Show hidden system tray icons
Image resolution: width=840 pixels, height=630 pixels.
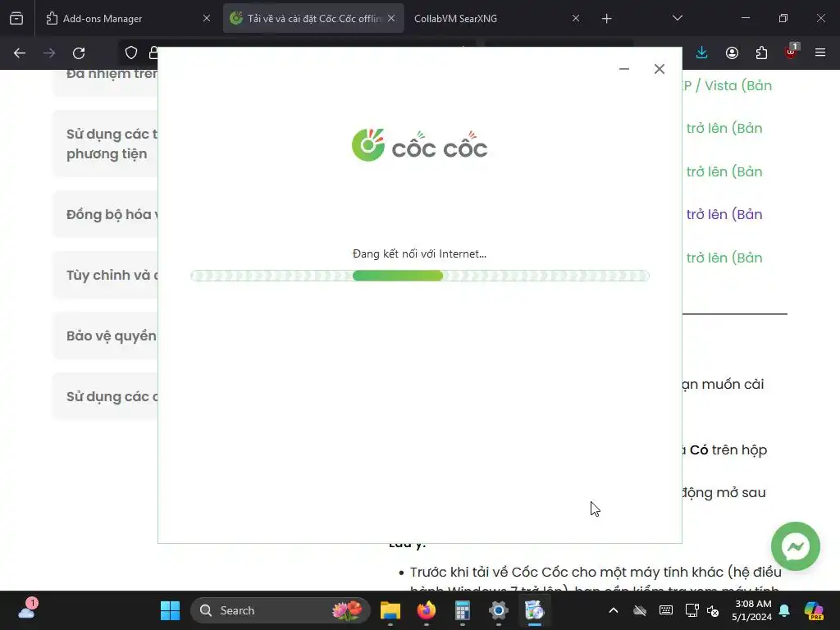point(614,610)
